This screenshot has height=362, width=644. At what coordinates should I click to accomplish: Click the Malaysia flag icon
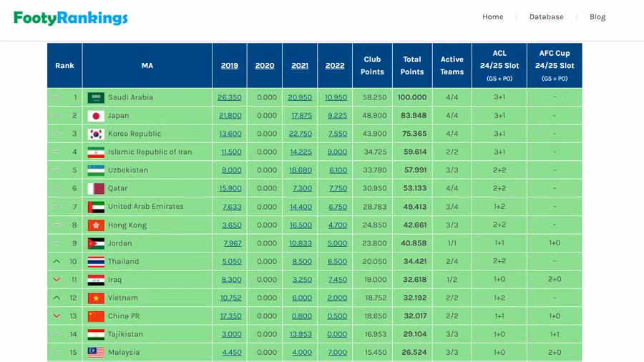96,353
